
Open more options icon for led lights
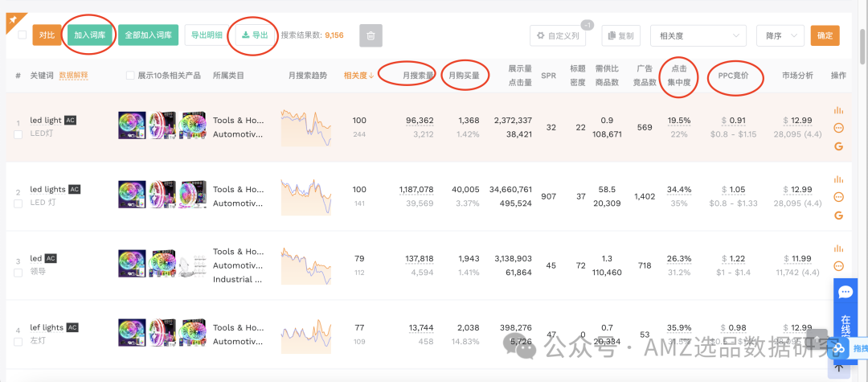pos(838,197)
